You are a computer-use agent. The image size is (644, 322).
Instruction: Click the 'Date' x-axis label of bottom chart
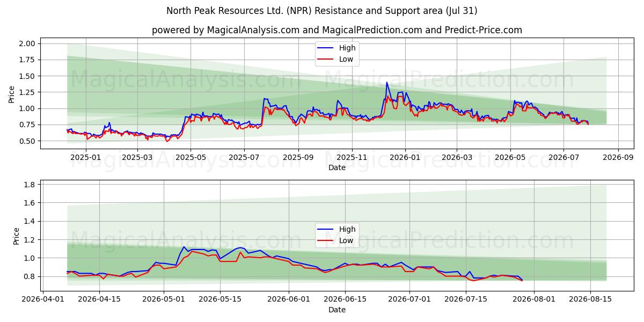click(337, 310)
